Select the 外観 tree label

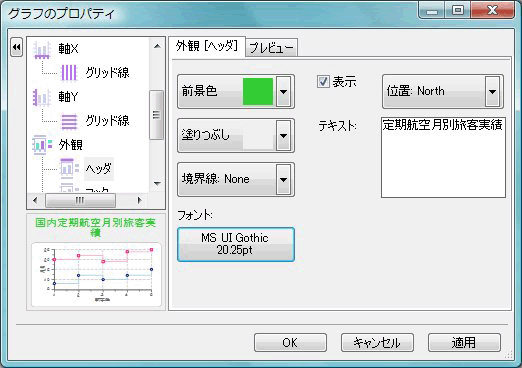(71, 145)
